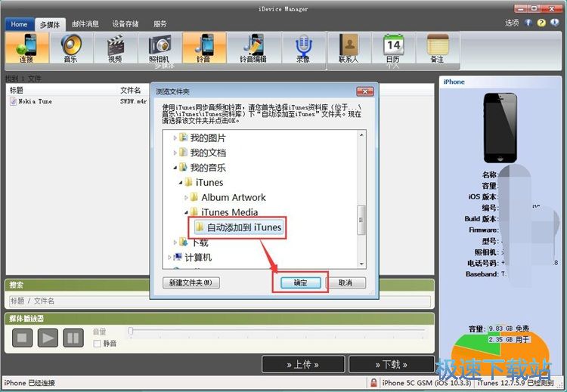Screen dimensions: 567x392
Task: Toggle the 静音 mute checkbox
Action: click(x=97, y=343)
